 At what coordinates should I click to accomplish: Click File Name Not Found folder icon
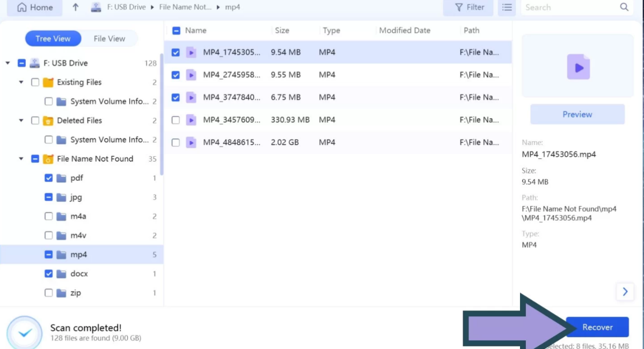tap(48, 159)
